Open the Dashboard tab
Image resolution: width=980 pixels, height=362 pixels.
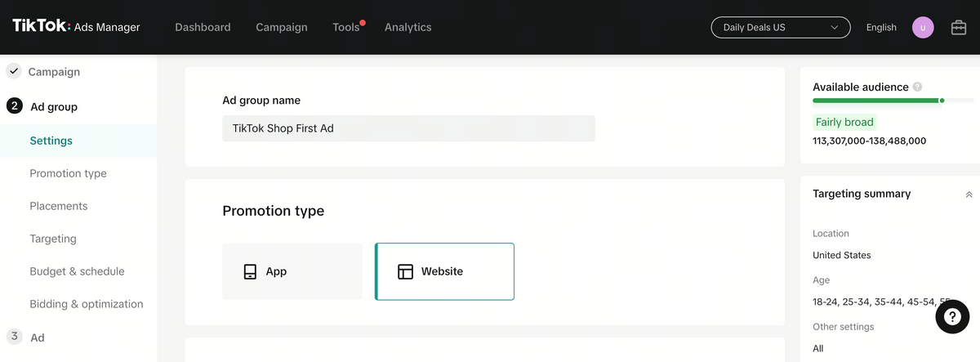click(x=203, y=28)
